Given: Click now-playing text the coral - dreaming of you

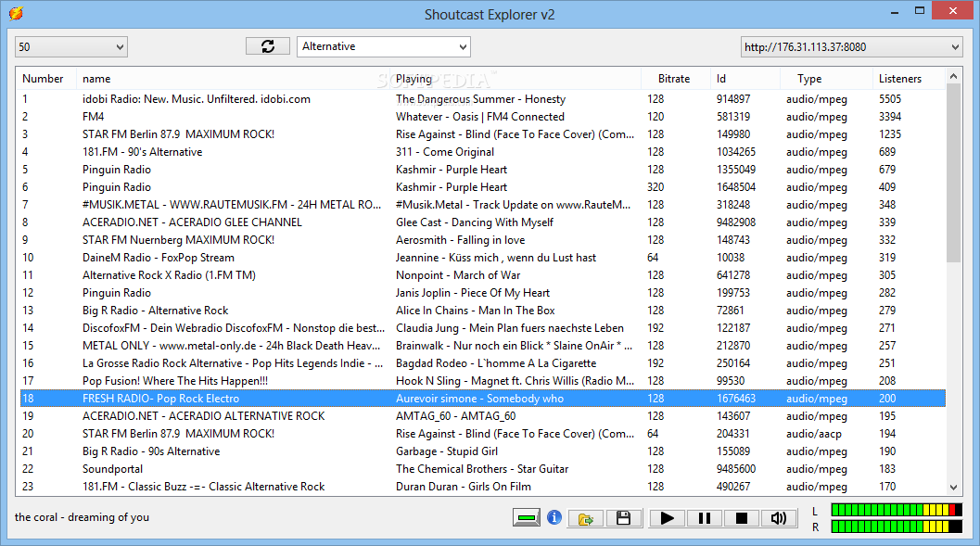Looking at the screenshot, I should (x=82, y=517).
